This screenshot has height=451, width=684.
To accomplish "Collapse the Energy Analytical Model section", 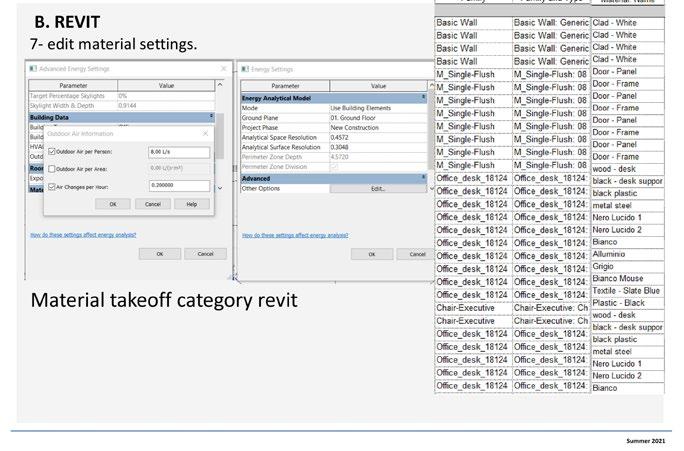I will pyautogui.click(x=423, y=98).
